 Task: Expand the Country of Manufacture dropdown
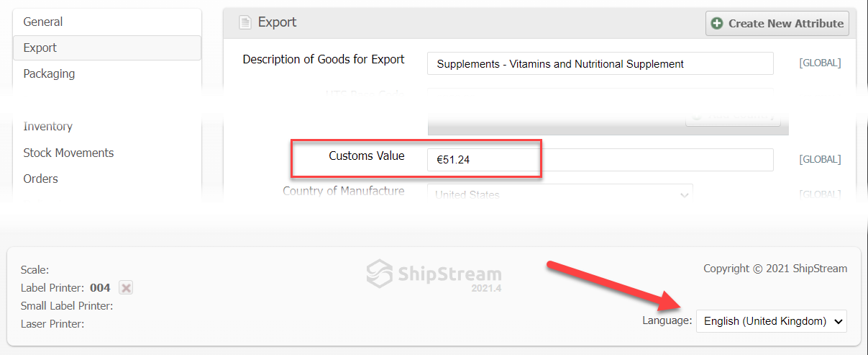click(x=560, y=194)
